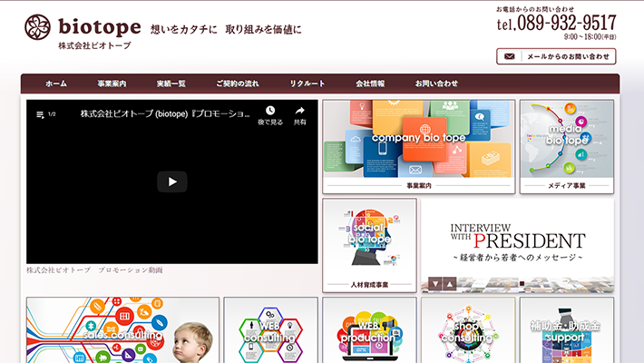Viewport: 644px width, 363px height.
Task: Click the Share arrow icon
Action: (x=300, y=110)
